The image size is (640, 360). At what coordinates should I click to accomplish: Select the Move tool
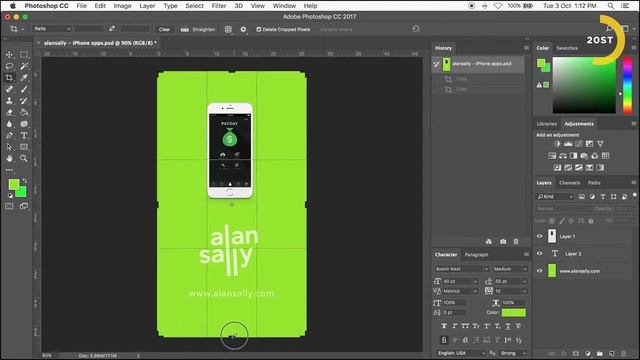pos(9,55)
